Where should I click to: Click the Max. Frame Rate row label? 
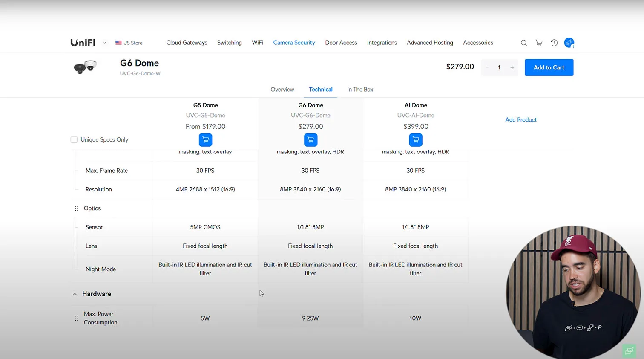click(x=106, y=171)
